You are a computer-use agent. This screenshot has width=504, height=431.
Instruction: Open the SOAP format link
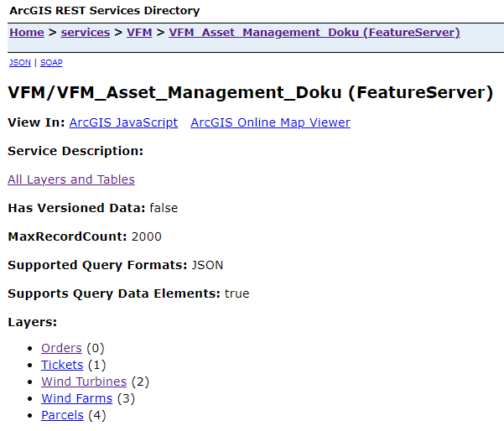51,63
